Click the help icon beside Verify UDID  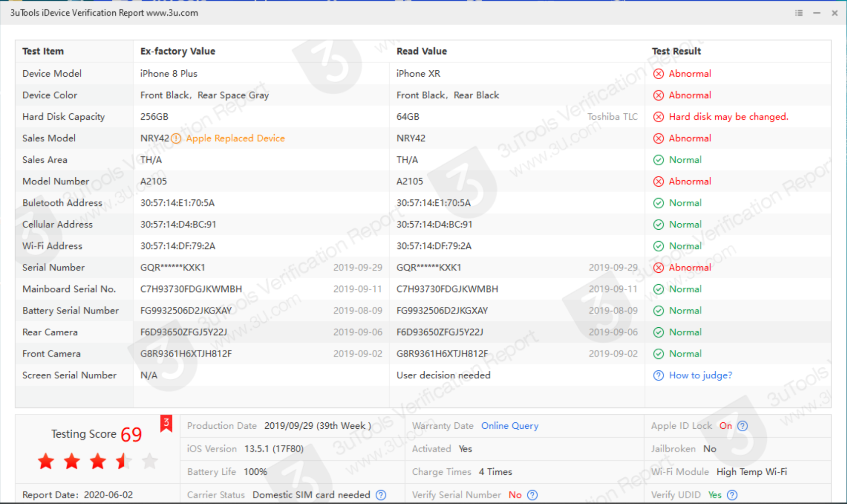[732, 495]
